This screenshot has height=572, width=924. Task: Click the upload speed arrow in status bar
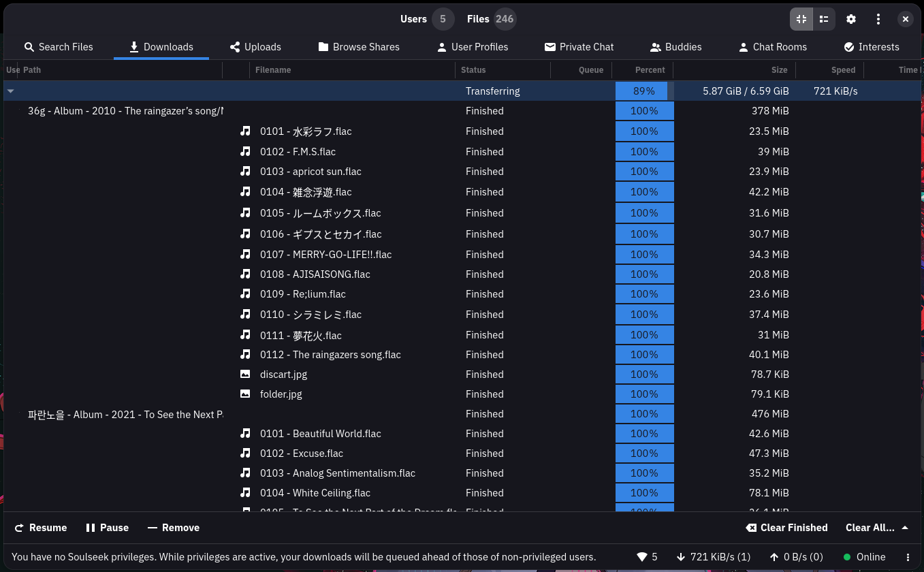(x=774, y=557)
